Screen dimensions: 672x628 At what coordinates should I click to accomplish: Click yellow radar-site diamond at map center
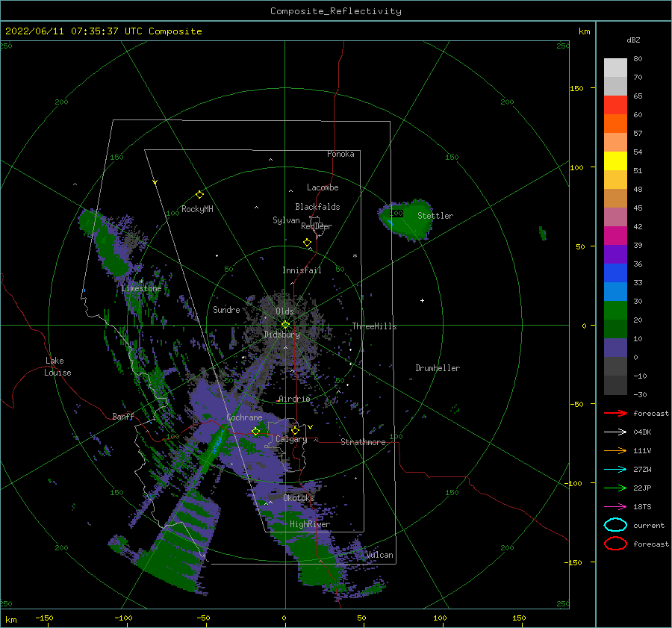285,325
